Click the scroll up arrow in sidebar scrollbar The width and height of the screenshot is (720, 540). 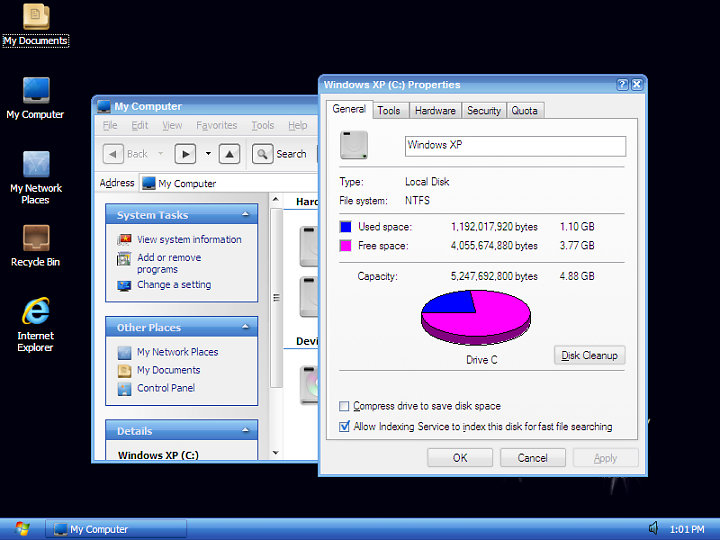point(276,199)
